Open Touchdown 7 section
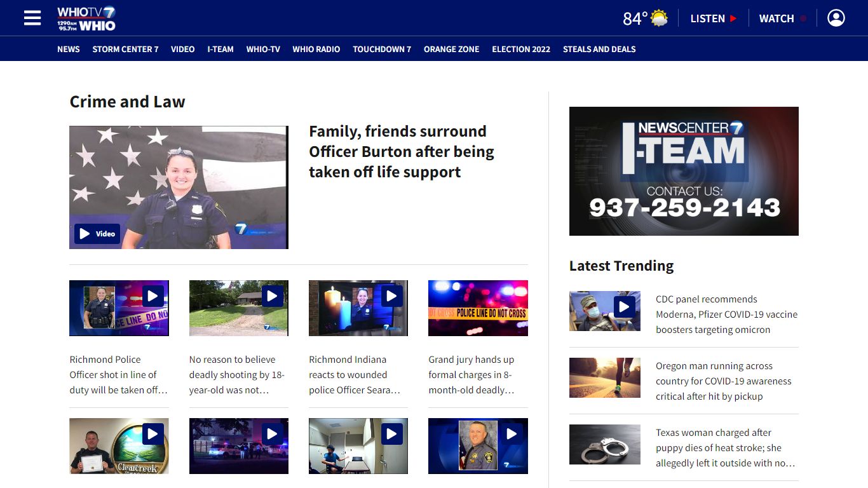The width and height of the screenshot is (868, 488). (382, 49)
